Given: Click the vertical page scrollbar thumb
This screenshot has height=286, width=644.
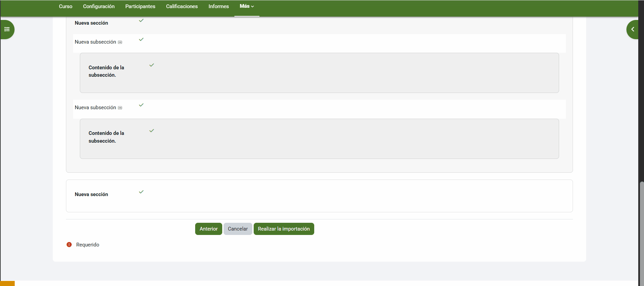Looking at the screenshot, I should coord(641,233).
